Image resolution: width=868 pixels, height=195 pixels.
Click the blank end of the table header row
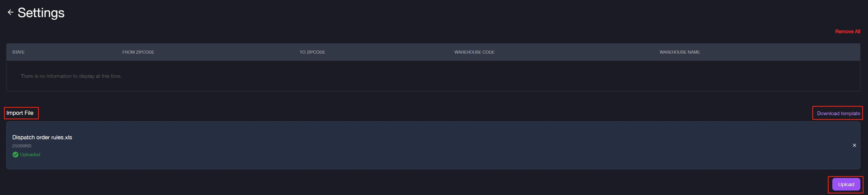coord(792,52)
